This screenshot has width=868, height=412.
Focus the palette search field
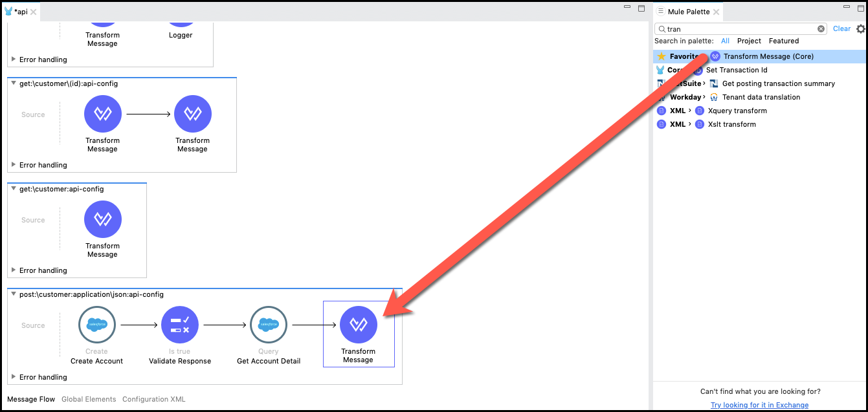[740, 29]
